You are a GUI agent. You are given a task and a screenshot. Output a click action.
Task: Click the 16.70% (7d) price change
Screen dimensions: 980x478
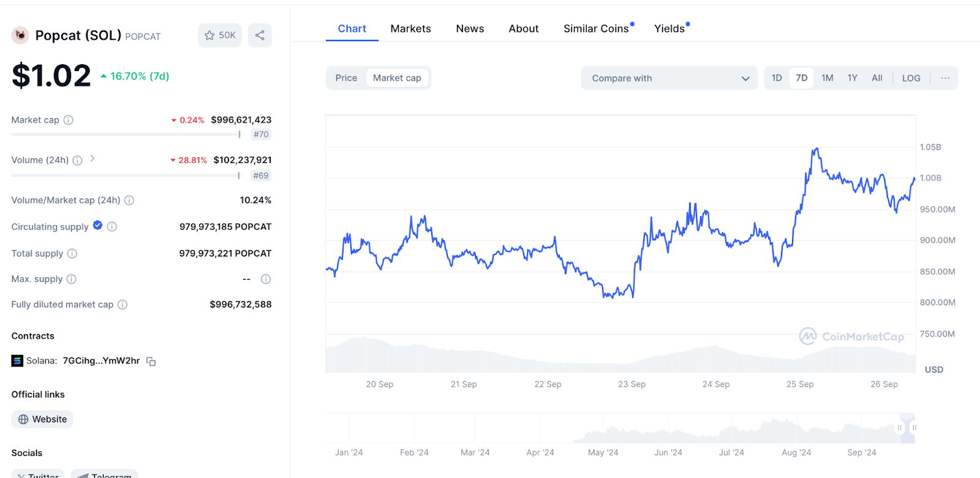point(135,77)
